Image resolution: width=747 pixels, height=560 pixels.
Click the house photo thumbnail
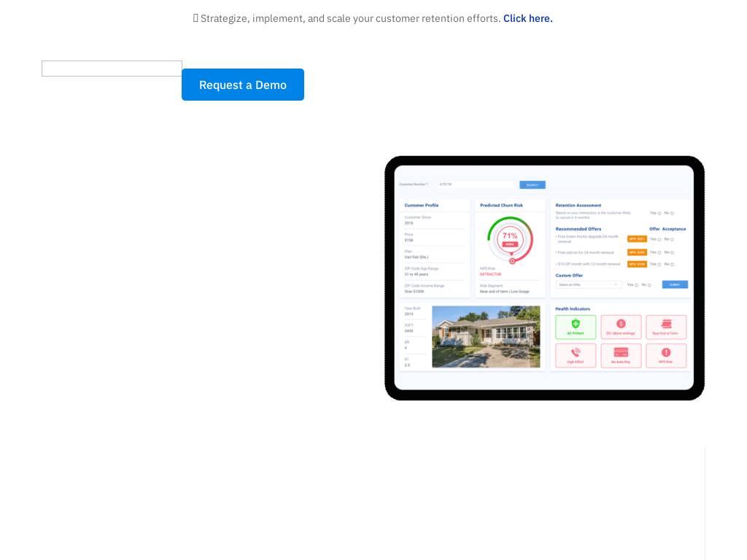[486, 336]
